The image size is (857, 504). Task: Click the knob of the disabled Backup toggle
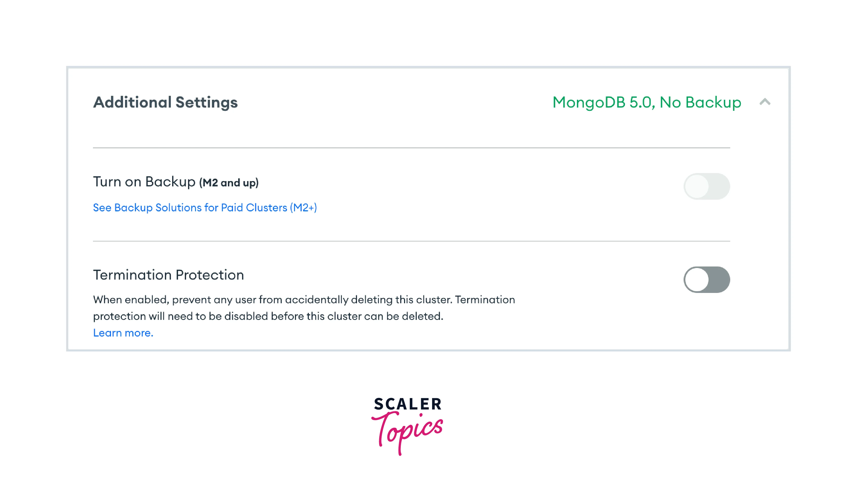[697, 186]
